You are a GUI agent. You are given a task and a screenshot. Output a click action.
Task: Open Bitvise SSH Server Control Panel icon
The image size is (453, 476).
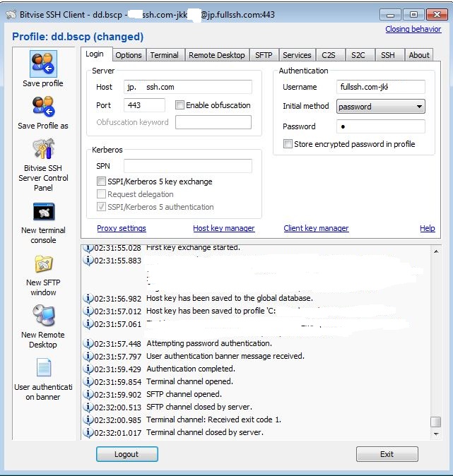[x=43, y=149]
